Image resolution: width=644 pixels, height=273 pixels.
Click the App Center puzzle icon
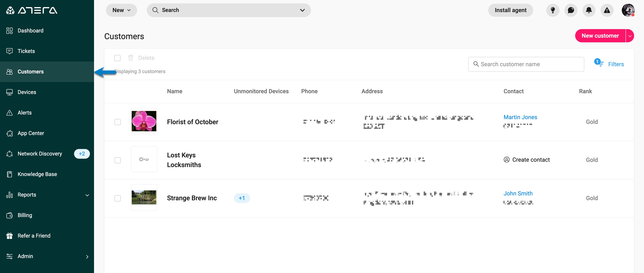click(x=10, y=133)
